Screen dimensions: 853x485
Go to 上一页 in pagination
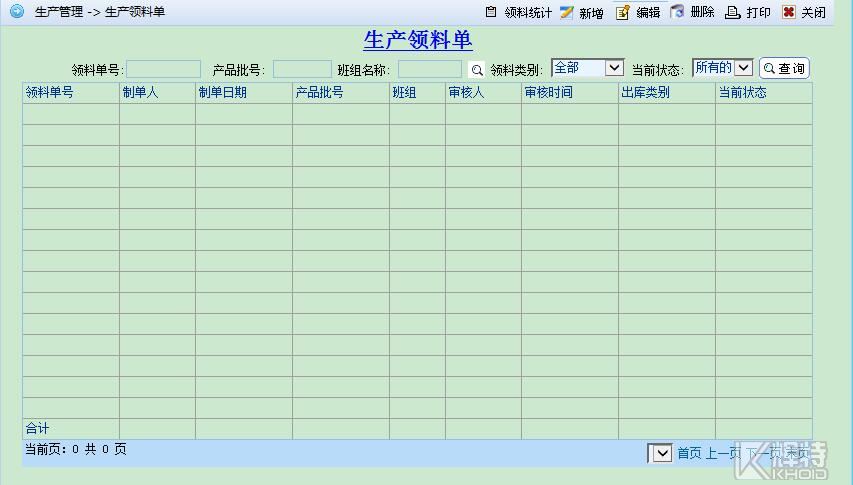[x=724, y=453]
